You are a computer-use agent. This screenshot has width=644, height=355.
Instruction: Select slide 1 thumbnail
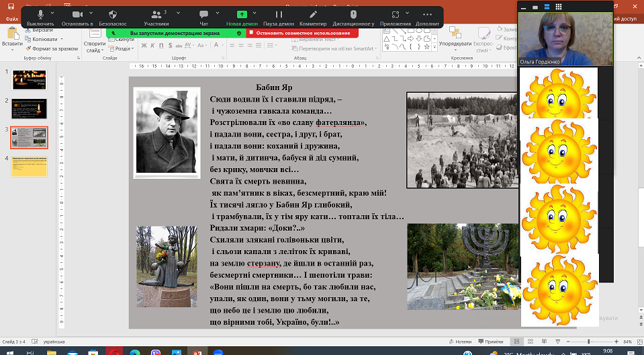29,79
